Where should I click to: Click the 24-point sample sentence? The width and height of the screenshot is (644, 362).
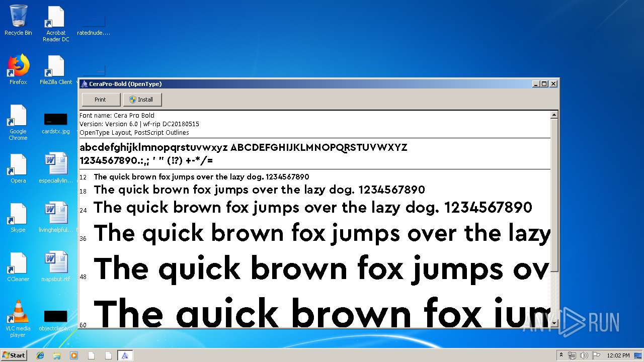click(x=313, y=207)
